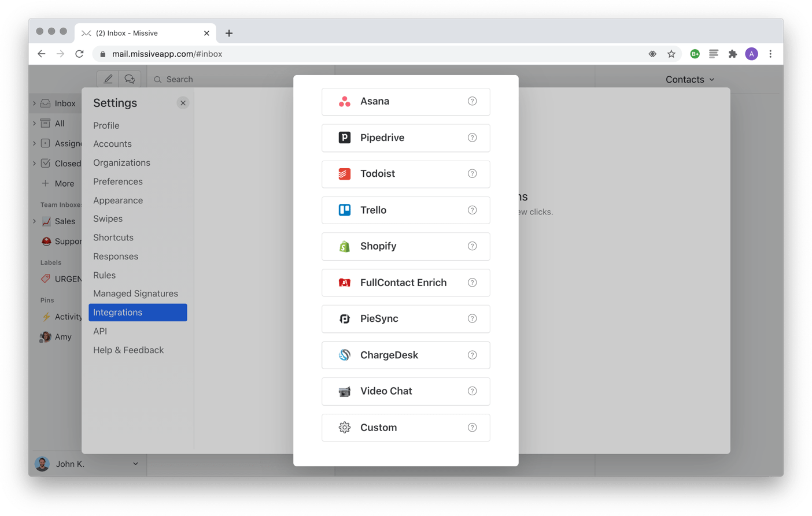
Task: Open Appearance settings
Action: 117,201
